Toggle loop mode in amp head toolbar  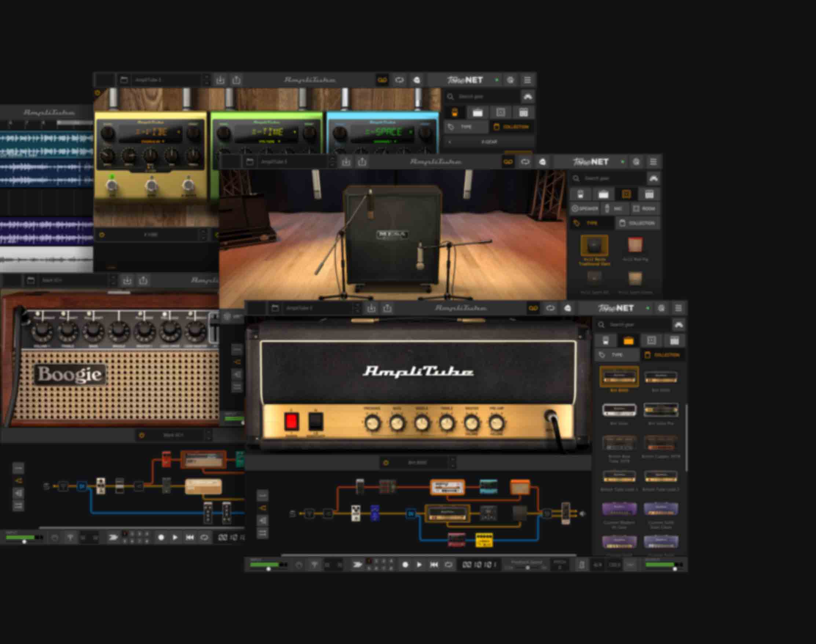[550, 308]
